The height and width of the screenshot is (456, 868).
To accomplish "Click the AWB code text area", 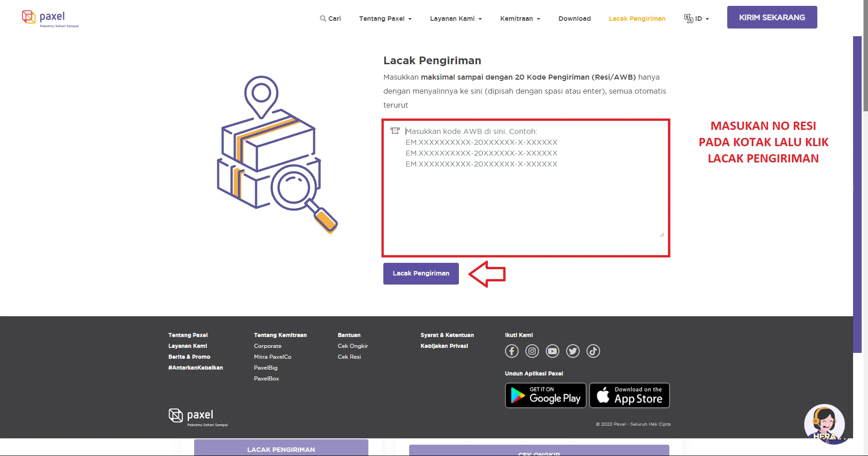I will tap(525, 188).
